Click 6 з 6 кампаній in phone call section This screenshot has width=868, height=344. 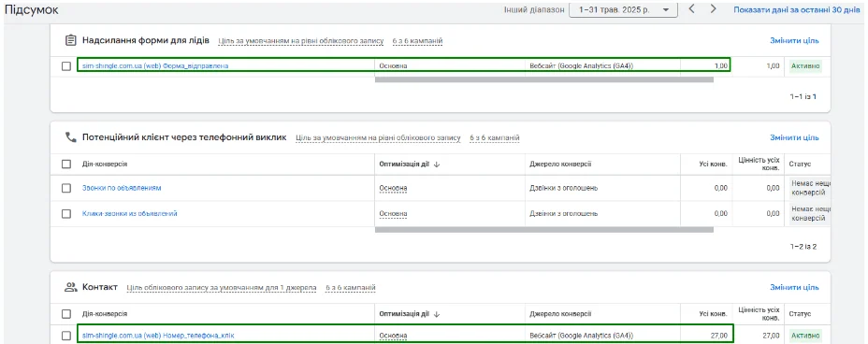(x=495, y=137)
